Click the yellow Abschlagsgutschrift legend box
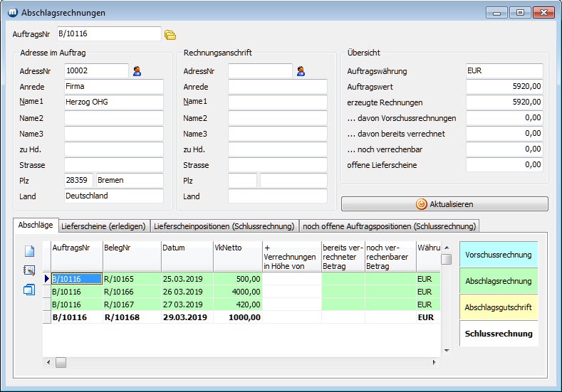Viewport: 562px width, 392px height. point(498,307)
